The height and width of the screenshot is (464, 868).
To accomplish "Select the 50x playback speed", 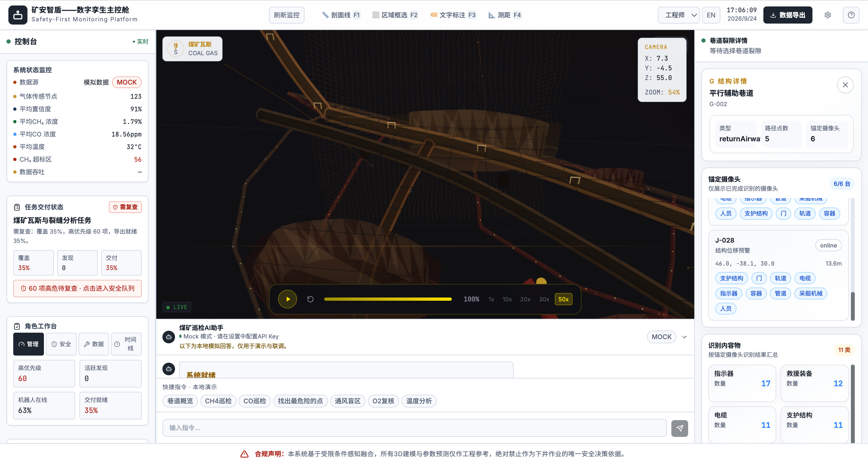I will pyautogui.click(x=563, y=299).
